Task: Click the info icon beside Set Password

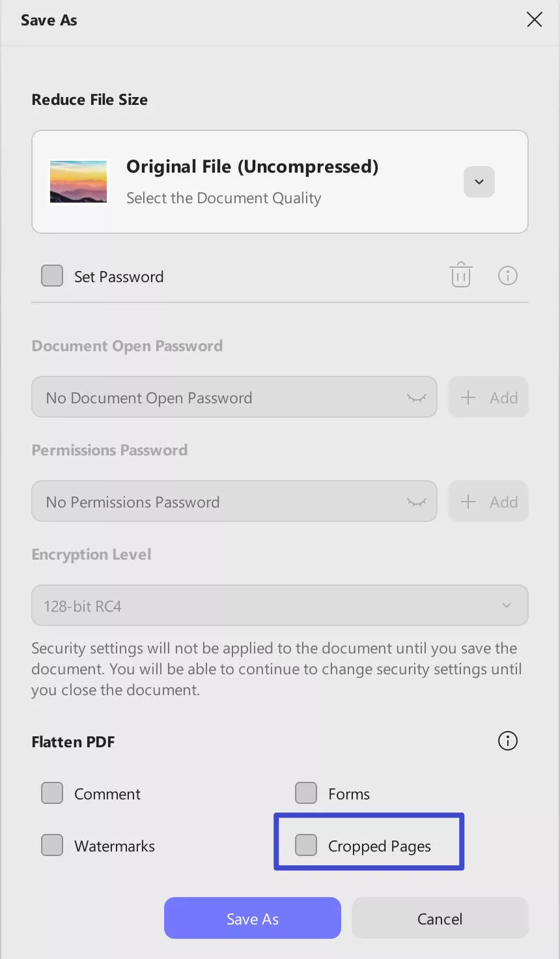Action: click(x=508, y=276)
